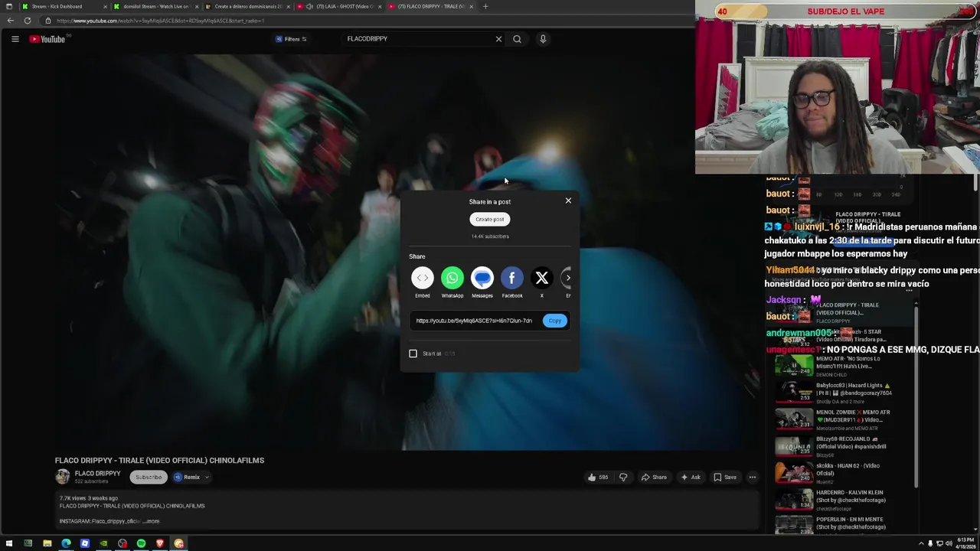Image resolution: width=980 pixels, height=551 pixels.
Task: Switch to domiliol Stream Kick tab
Action: pos(155,6)
